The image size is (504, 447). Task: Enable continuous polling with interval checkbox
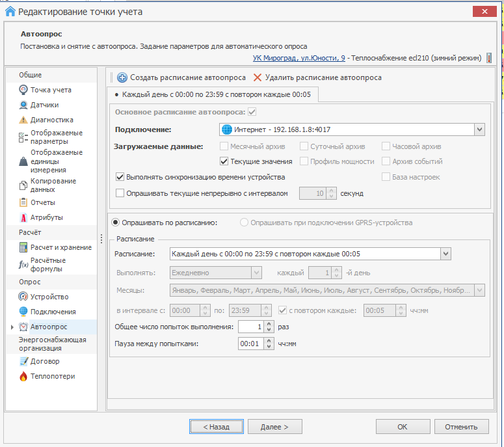(120, 193)
